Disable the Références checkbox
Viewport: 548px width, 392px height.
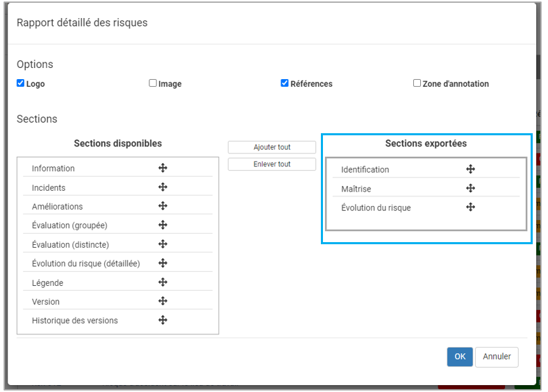[x=285, y=83]
